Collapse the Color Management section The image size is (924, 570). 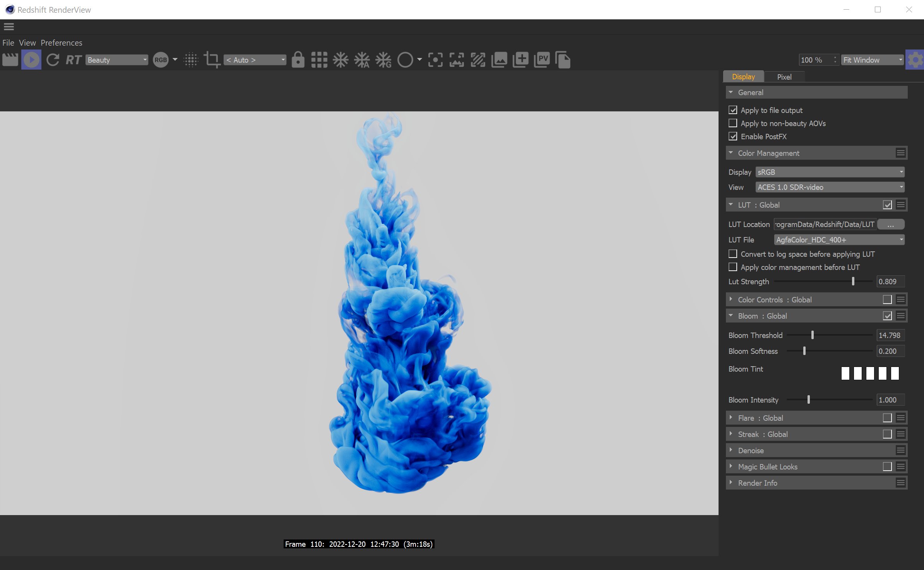point(731,153)
